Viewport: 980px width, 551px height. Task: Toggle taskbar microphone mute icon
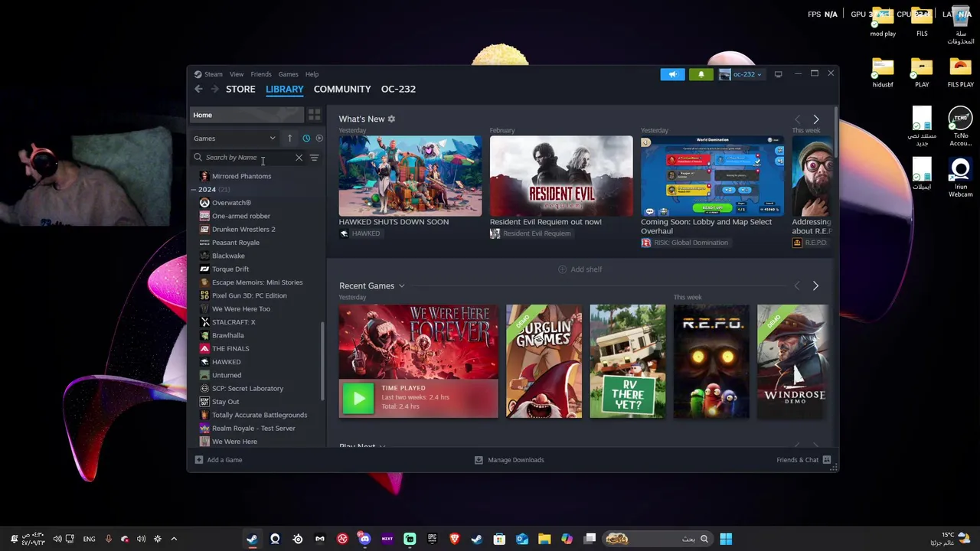coord(108,539)
